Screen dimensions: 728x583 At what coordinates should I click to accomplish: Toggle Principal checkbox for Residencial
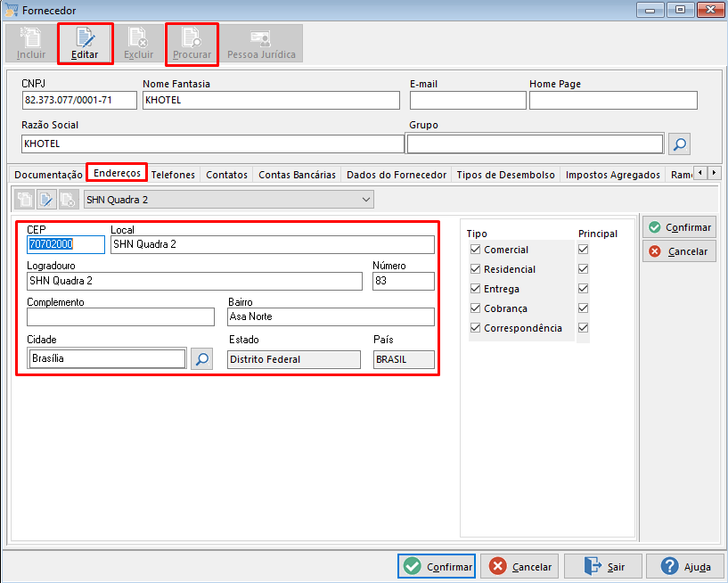583,269
